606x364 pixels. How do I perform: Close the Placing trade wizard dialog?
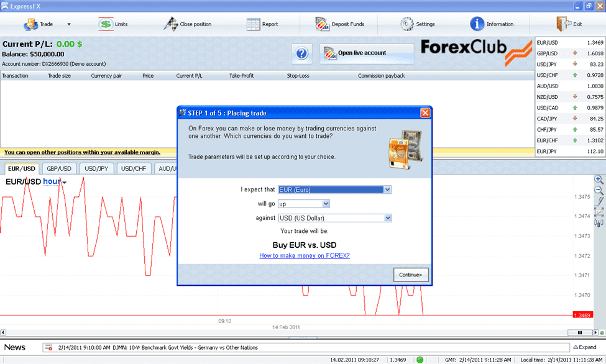pyautogui.click(x=425, y=113)
